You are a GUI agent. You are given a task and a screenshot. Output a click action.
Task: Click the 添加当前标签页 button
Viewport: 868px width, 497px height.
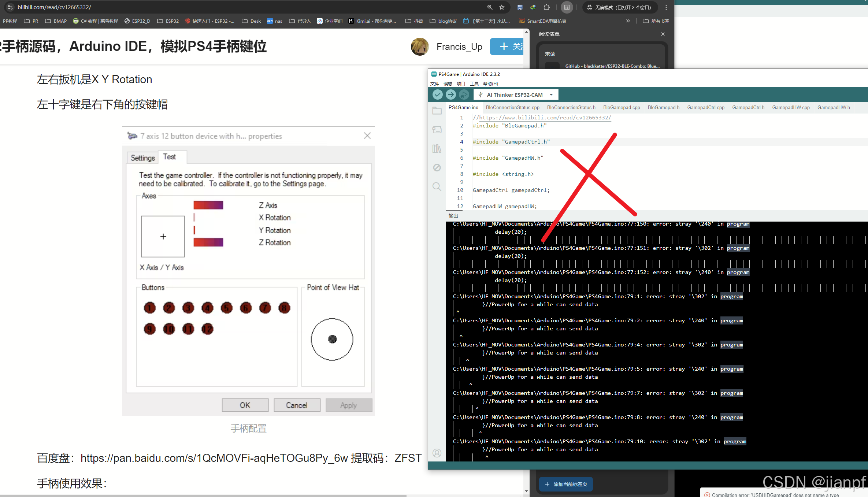pyautogui.click(x=566, y=484)
